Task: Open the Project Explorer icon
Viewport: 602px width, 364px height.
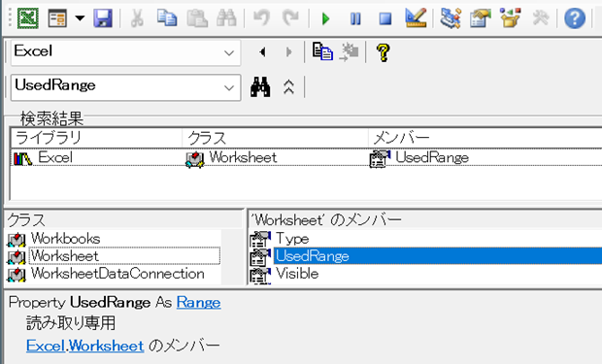Action: 451,18
